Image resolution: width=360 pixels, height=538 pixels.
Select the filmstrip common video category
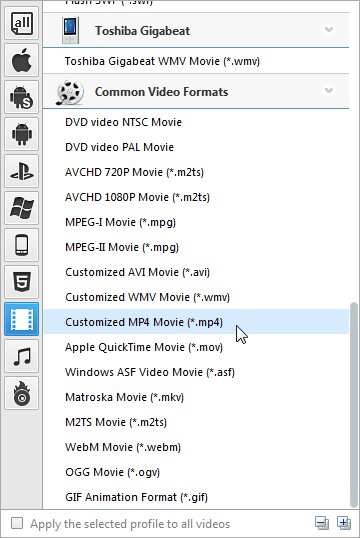(x=22, y=319)
